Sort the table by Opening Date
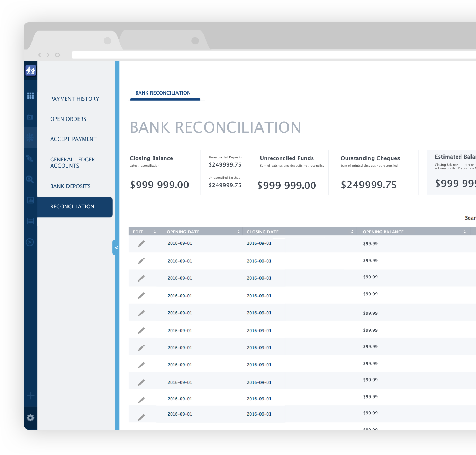 (x=238, y=231)
